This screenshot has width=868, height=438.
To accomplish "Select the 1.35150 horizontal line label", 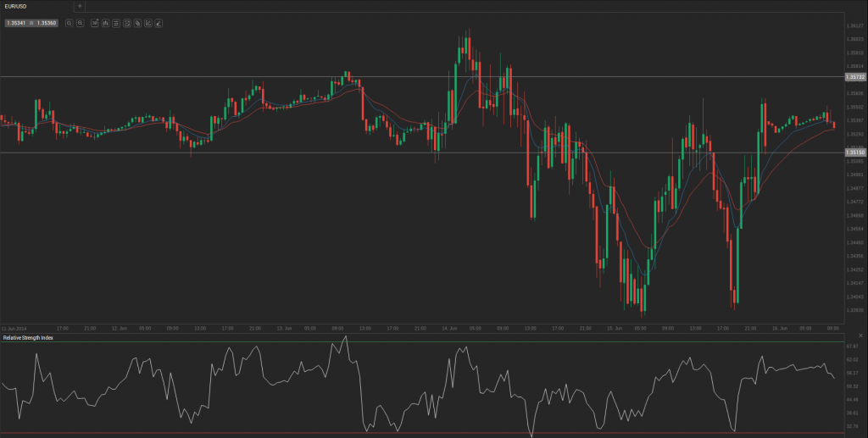I will click(855, 152).
